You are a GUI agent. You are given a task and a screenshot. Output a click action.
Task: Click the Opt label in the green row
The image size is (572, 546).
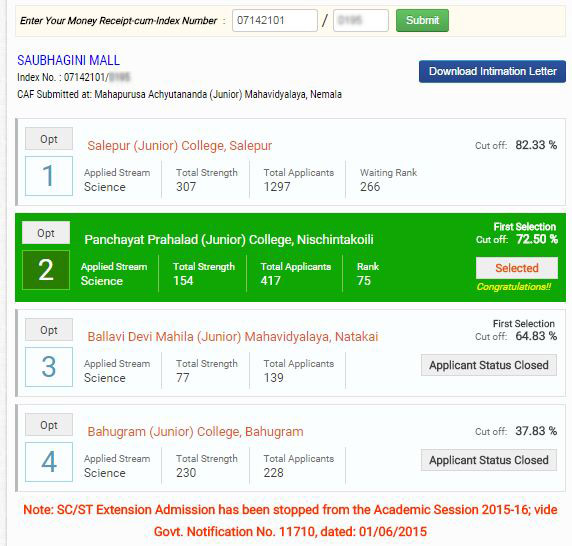coord(46,233)
